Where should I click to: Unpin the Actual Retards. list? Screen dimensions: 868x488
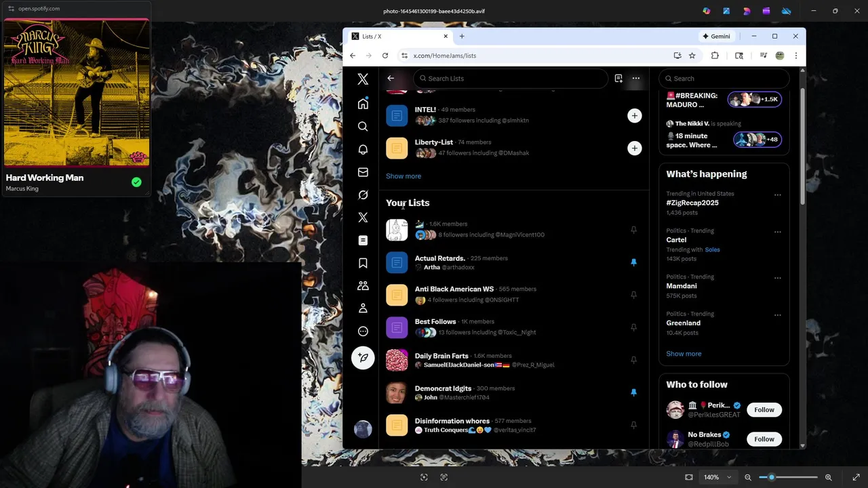point(633,262)
